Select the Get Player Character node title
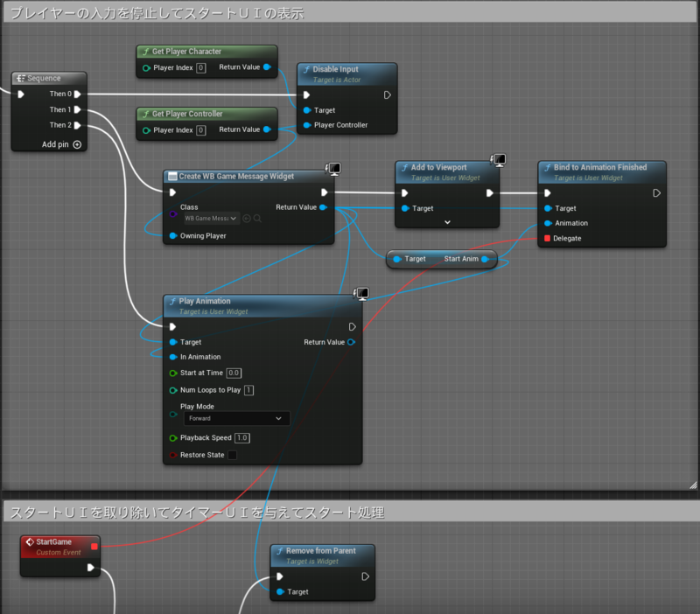Viewport: 700px width, 614px height. [186, 52]
